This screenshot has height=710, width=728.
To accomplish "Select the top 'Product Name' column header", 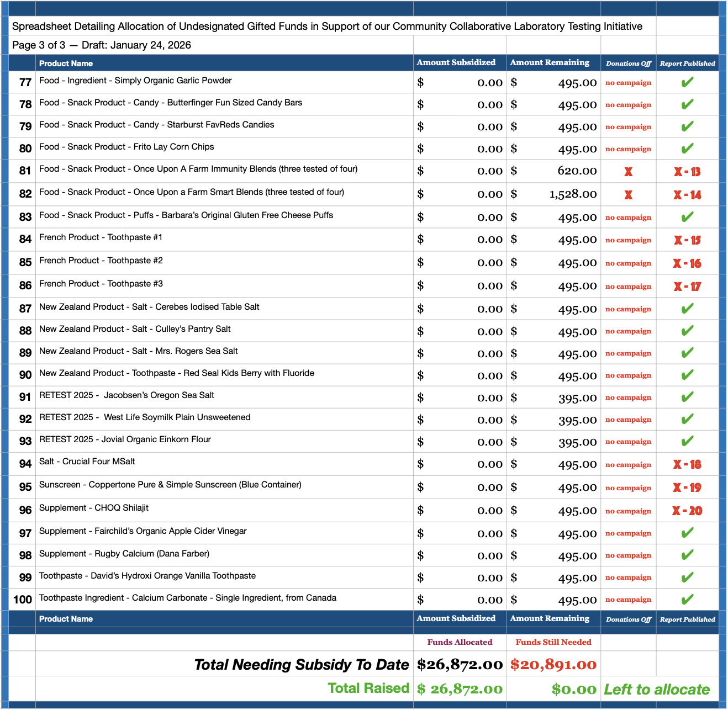I will (x=66, y=63).
